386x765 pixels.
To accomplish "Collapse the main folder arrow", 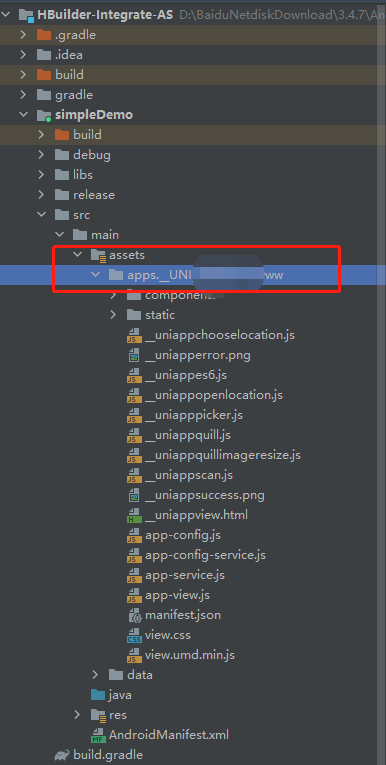I will (59, 235).
